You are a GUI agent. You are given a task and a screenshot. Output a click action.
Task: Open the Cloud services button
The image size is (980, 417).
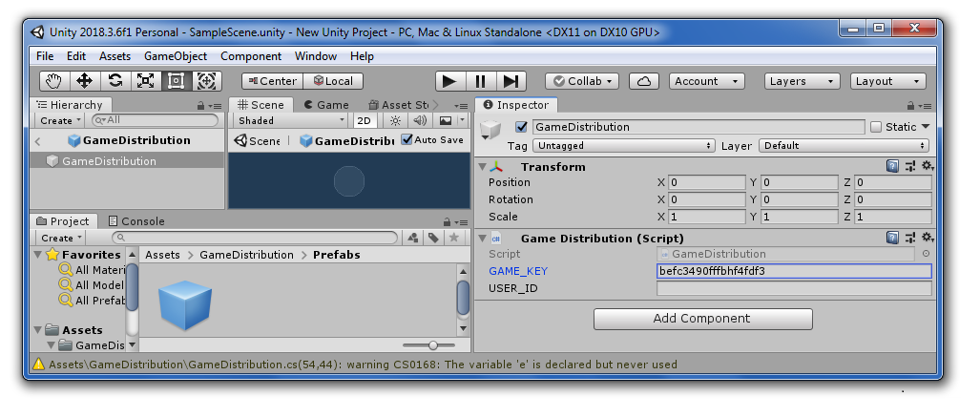[644, 81]
